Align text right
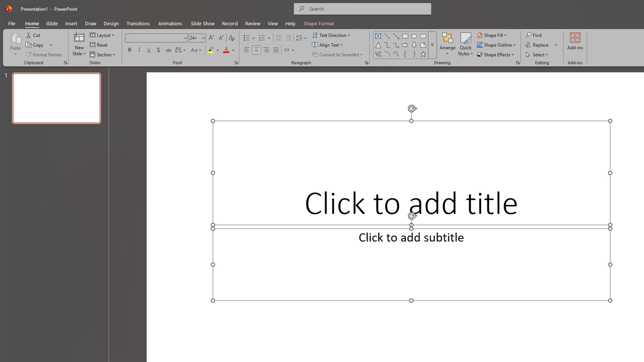Viewport: 644px width, 362px height. 266,50
